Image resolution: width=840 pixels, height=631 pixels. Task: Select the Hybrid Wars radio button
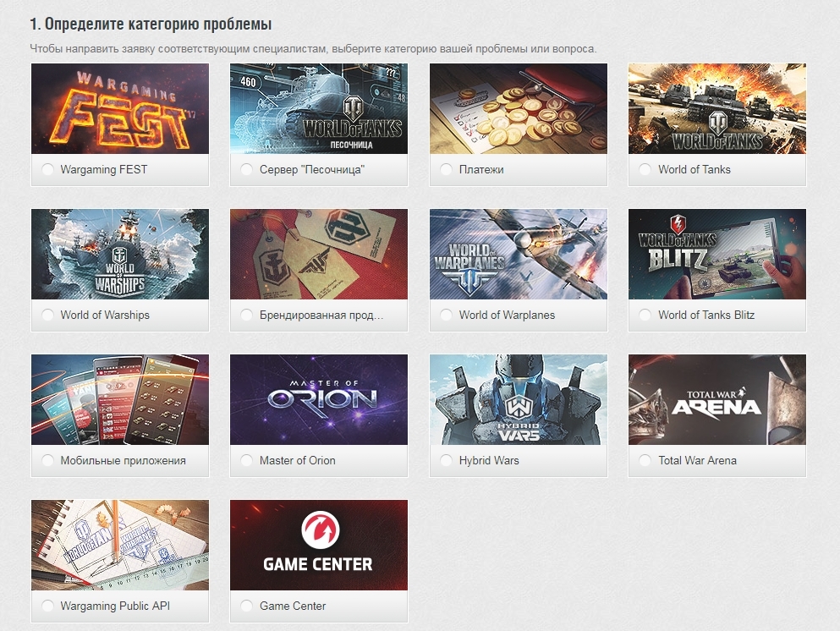(x=446, y=461)
